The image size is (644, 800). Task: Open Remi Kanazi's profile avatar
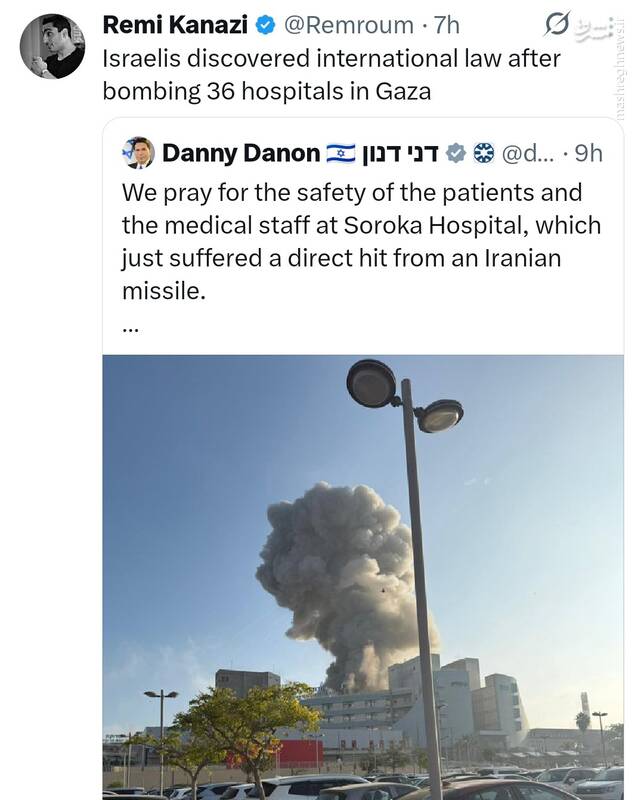coord(52,46)
